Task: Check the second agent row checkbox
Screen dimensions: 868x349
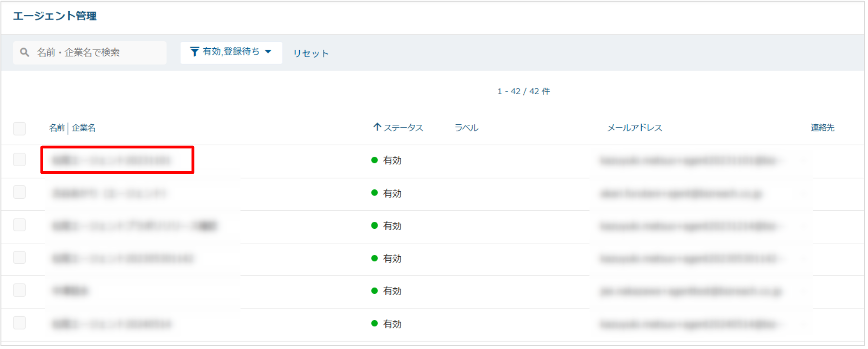Action: (x=20, y=192)
